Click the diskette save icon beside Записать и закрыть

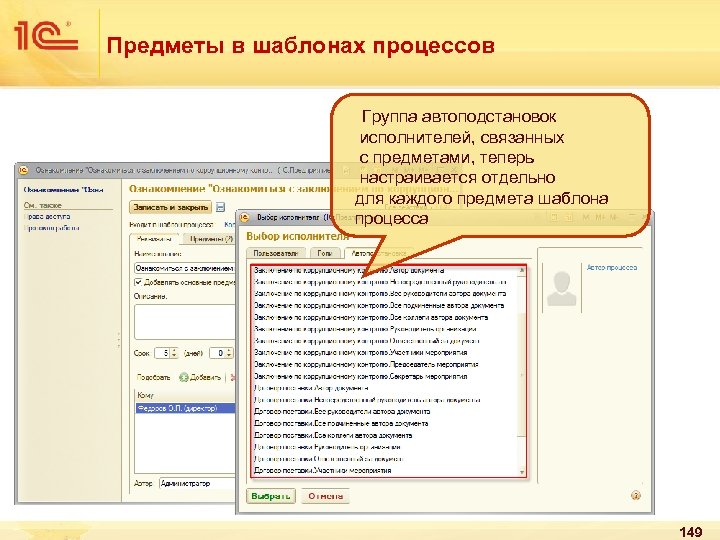[220, 207]
